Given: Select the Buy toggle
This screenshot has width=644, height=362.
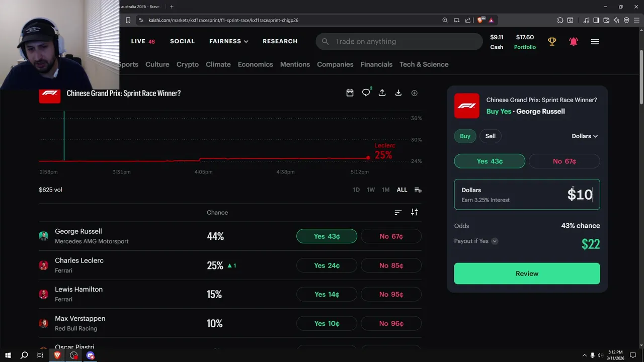Looking at the screenshot, I should [x=465, y=136].
